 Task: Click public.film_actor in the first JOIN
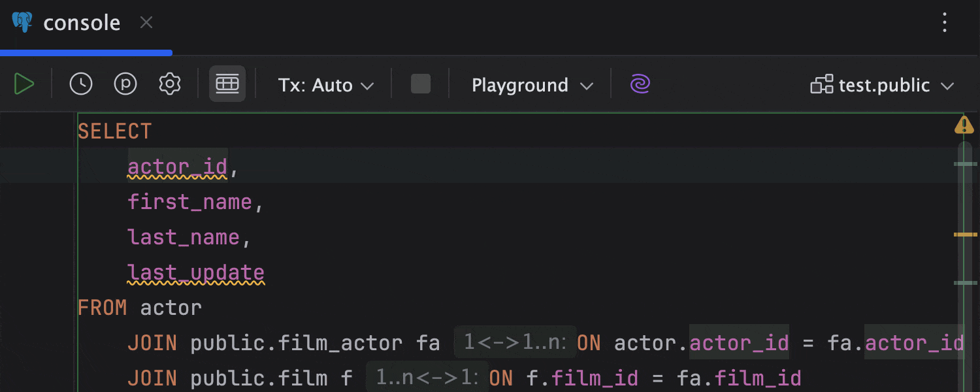(x=297, y=343)
